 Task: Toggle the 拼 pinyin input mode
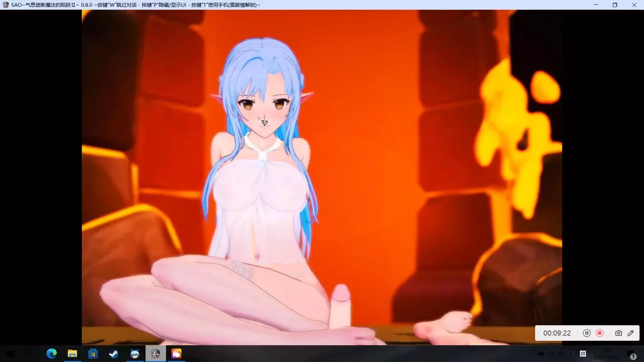click(584, 353)
